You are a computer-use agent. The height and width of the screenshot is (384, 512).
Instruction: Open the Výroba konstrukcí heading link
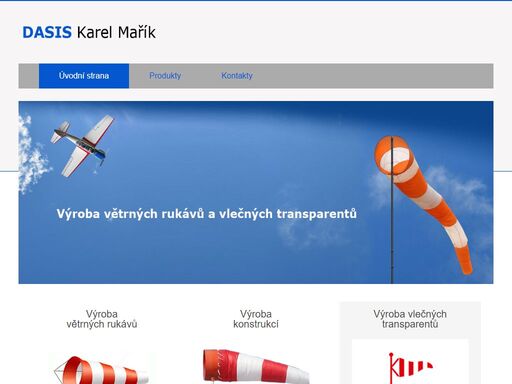256,319
